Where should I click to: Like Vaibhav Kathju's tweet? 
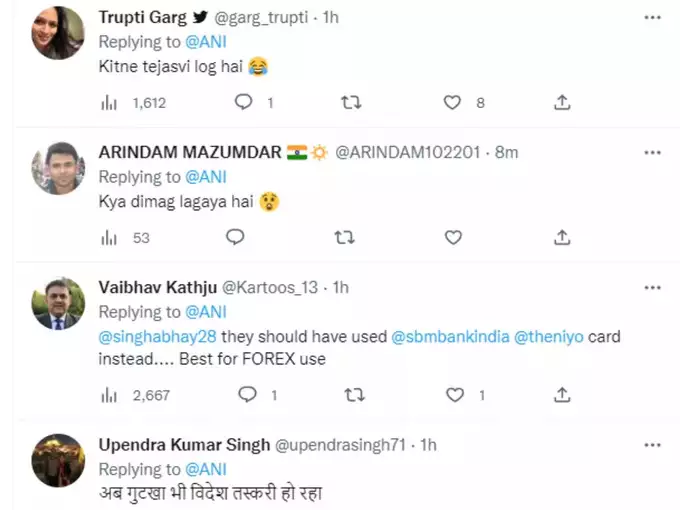tap(452, 395)
